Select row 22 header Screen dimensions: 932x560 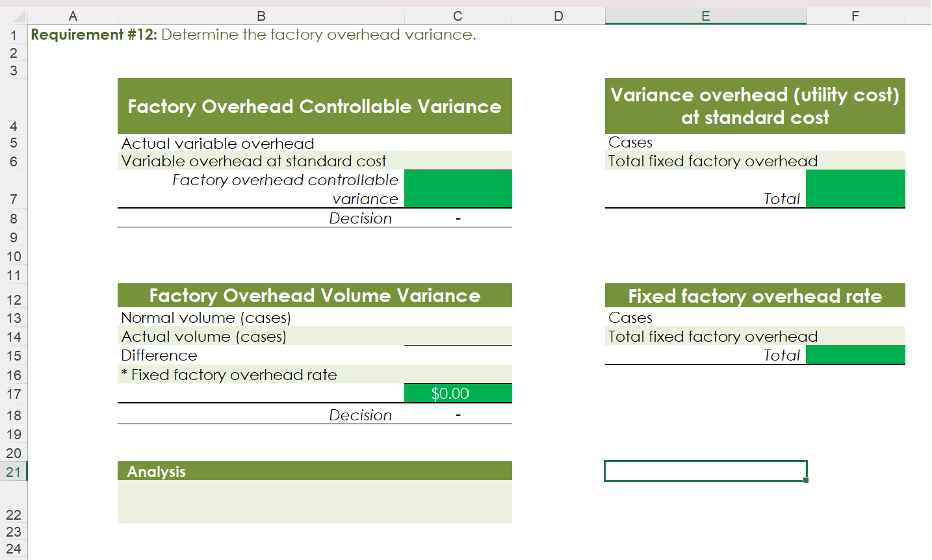14,502
